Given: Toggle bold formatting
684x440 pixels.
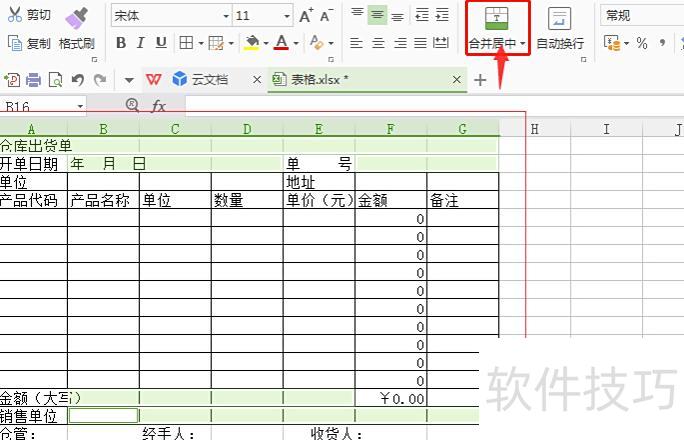Looking at the screenshot, I should [x=121, y=43].
